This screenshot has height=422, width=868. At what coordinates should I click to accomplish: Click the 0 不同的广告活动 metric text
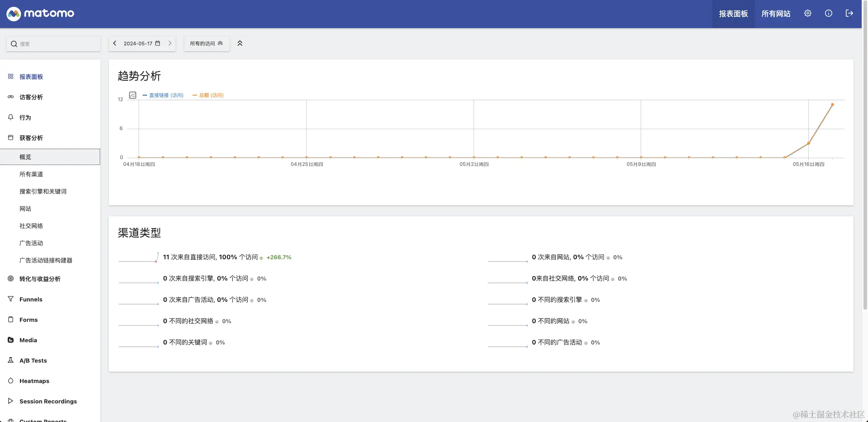coord(557,342)
